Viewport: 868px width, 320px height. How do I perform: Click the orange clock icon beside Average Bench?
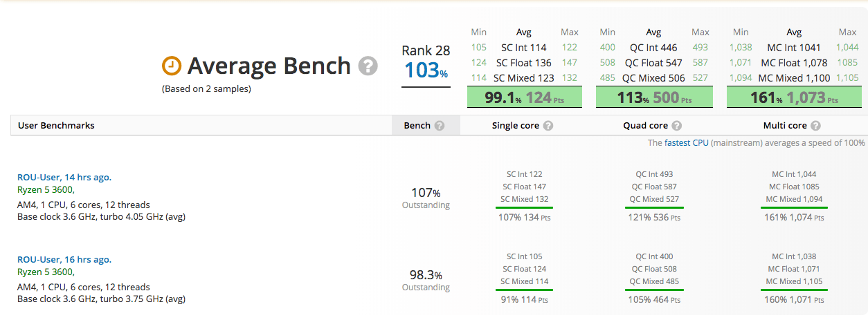coord(171,66)
